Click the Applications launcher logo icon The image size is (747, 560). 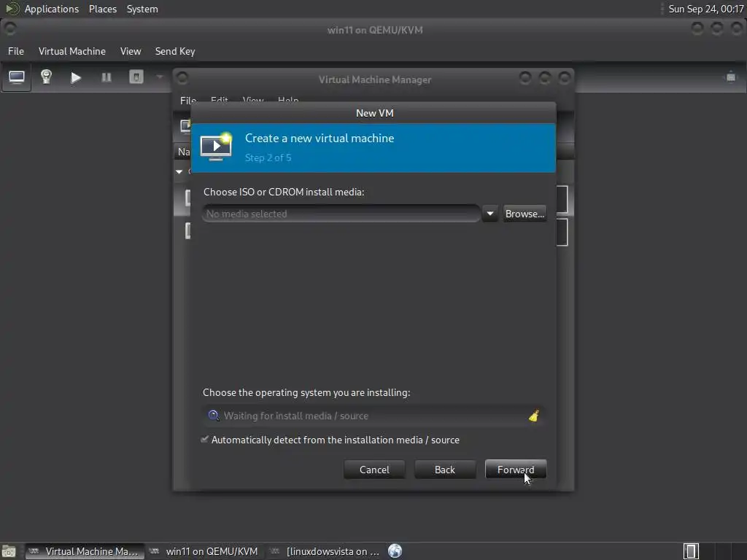coord(12,9)
